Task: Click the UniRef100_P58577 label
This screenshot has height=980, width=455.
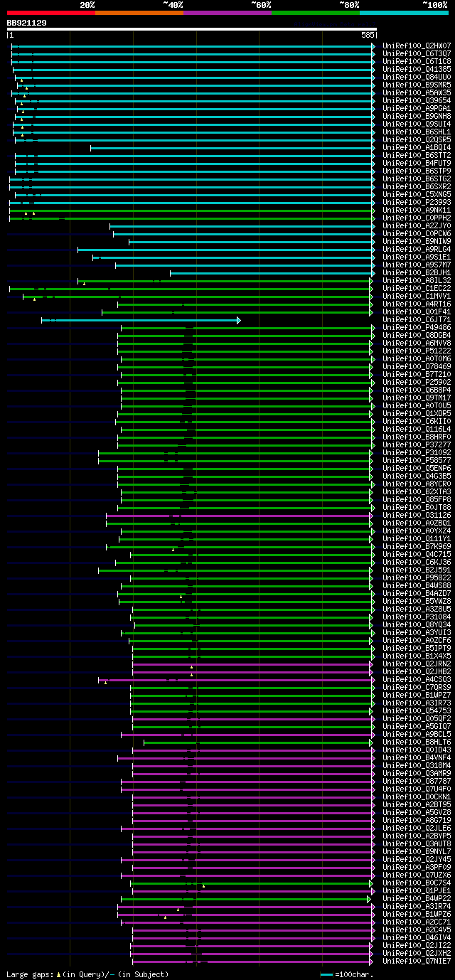Action: [x=417, y=460]
